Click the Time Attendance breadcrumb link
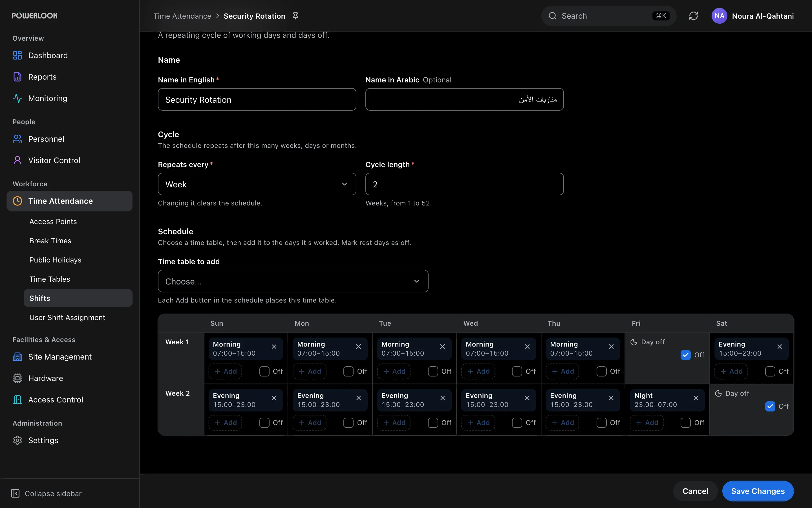Viewport: 812px width, 508px height. point(182,16)
